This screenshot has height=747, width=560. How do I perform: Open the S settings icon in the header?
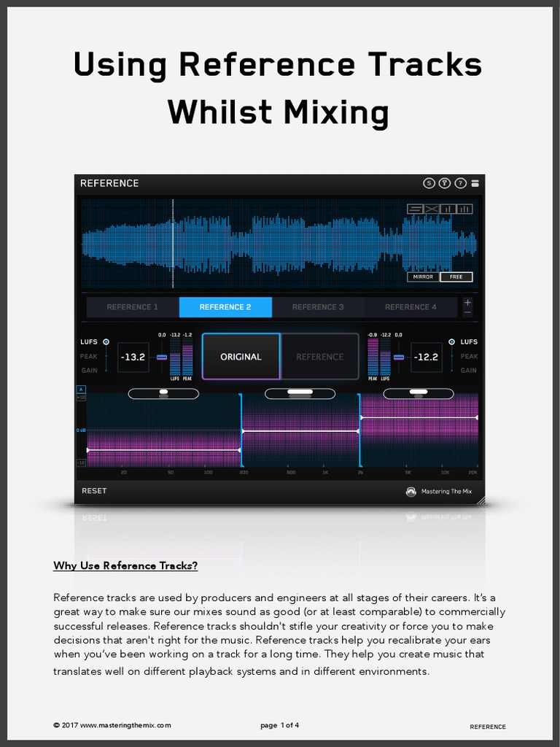pyautogui.click(x=429, y=183)
